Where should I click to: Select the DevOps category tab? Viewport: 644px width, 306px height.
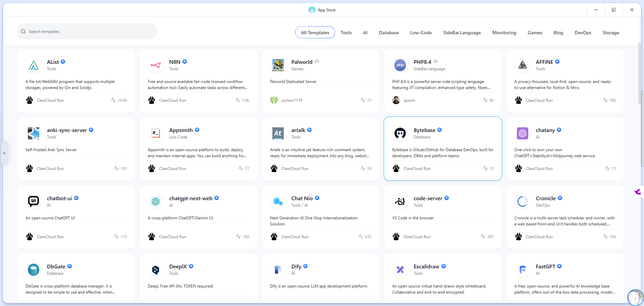[x=583, y=33]
